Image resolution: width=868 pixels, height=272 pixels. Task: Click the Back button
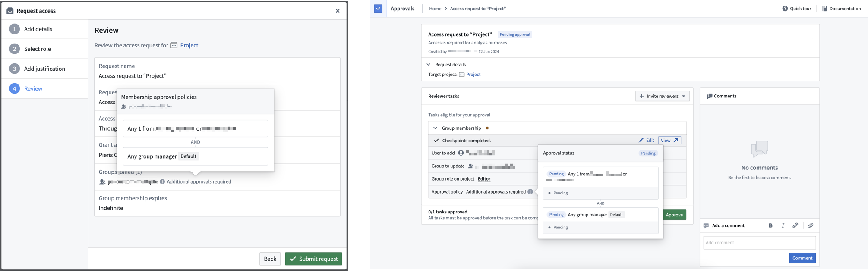click(270, 259)
